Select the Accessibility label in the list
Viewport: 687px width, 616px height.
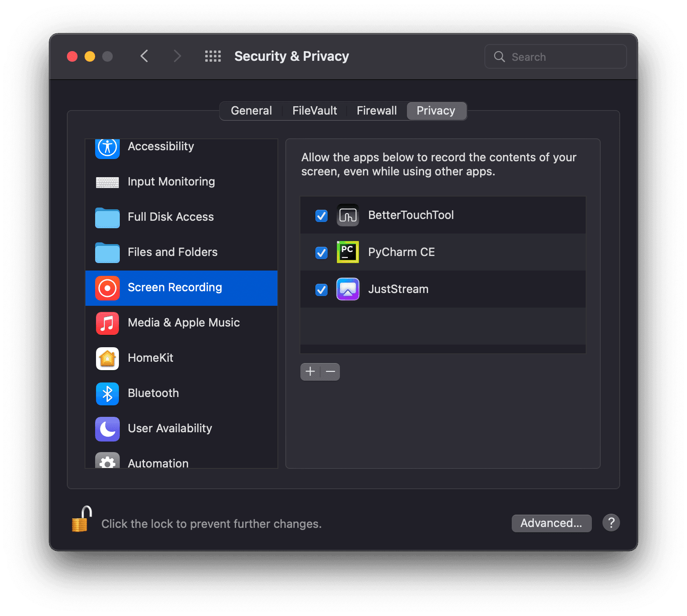pos(161,146)
